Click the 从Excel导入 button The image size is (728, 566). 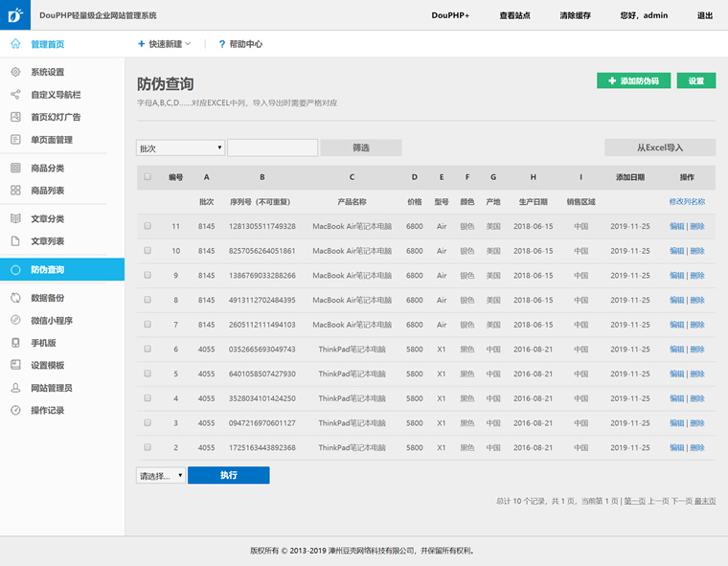pos(660,147)
